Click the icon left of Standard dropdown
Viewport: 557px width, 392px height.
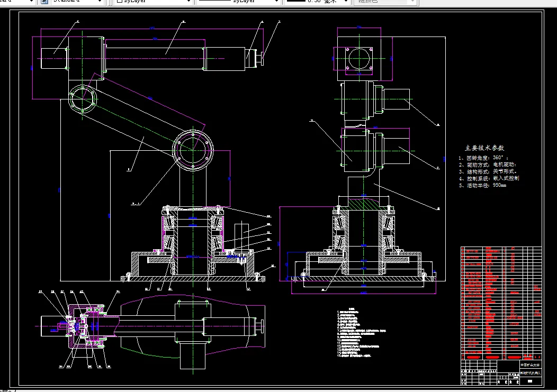coord(44,2)
